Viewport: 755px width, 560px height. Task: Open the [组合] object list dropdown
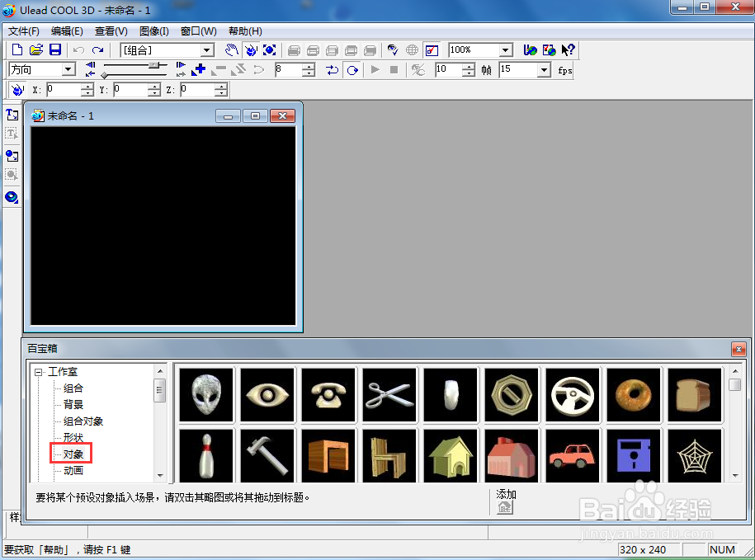[x=207, y=50]
